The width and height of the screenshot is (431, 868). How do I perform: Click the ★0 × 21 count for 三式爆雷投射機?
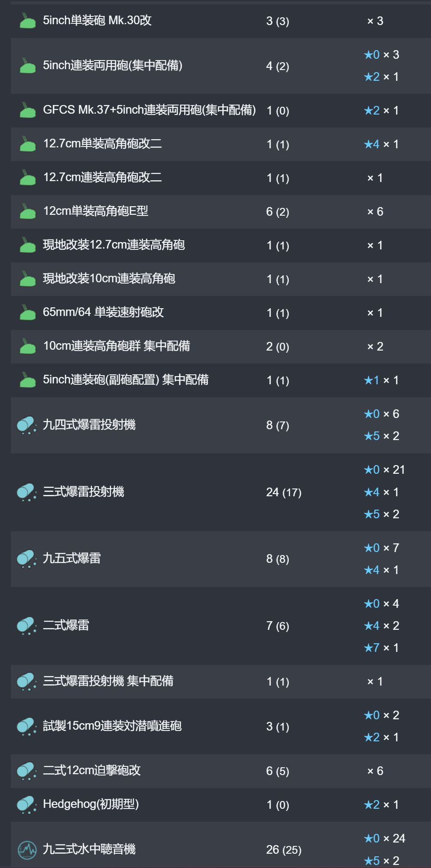(x=384, y=469)
